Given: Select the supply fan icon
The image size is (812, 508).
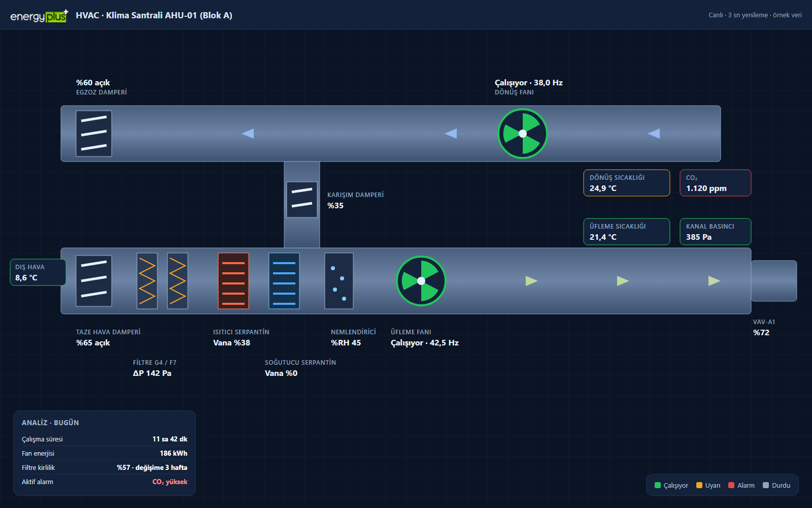Looking at the screenshot, I should 421,281.
